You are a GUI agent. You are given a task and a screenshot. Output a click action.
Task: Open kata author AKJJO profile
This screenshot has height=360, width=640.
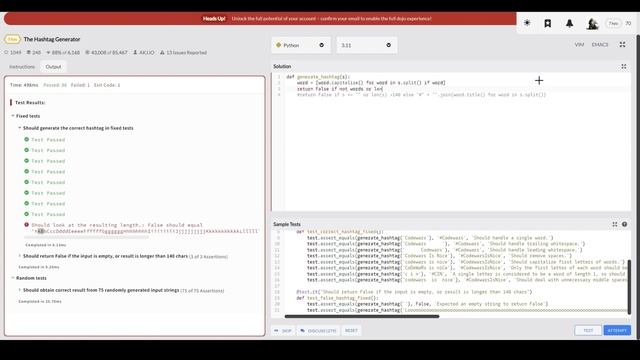point(144,53)
